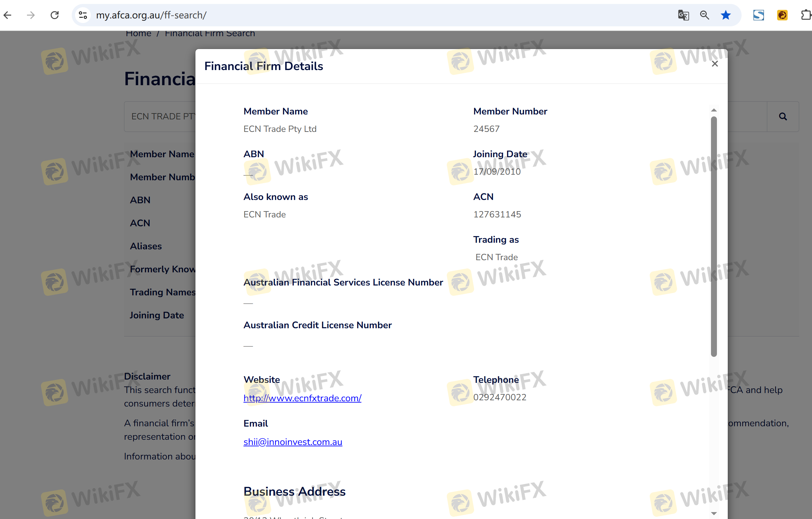Click the modal vertical scrollbar thumb
Screen dimensions: 812x519
[x=714, y=236]
